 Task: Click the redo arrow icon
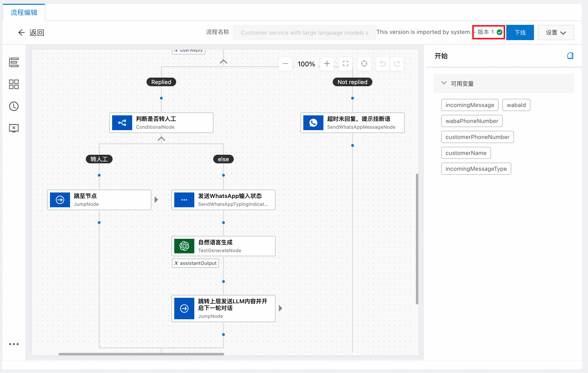click(x=397, y=64)
